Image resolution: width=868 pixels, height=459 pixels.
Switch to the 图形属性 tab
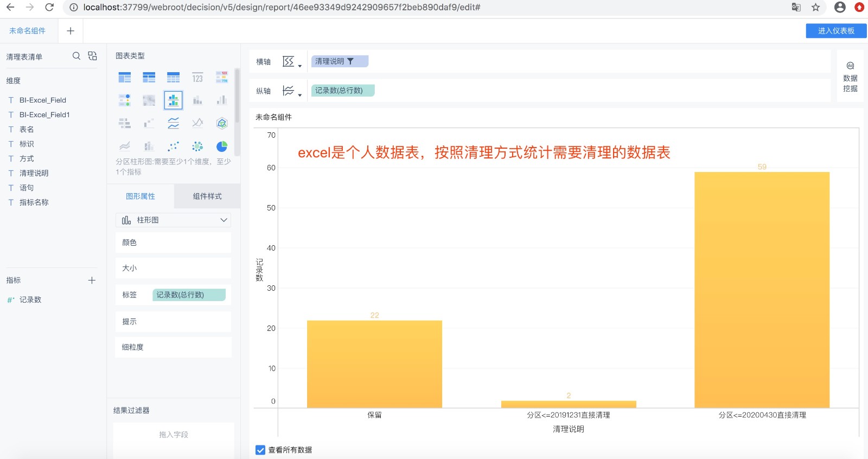(x=141, y=196)
